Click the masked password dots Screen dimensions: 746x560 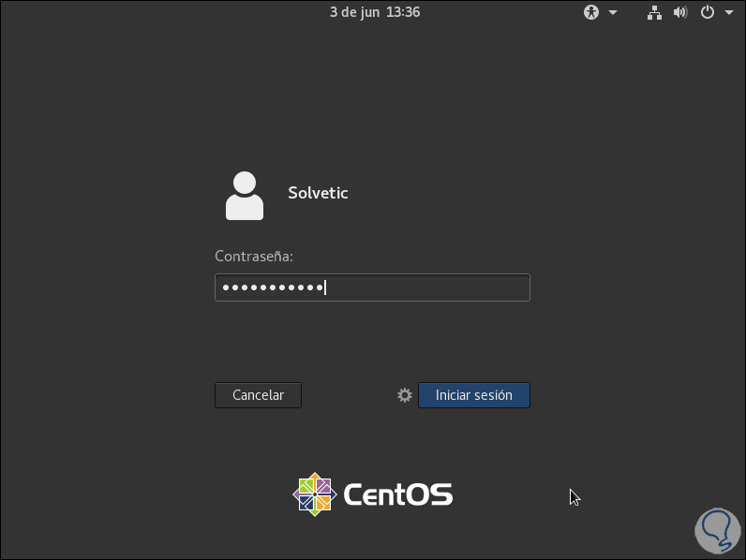coord(272,287)
